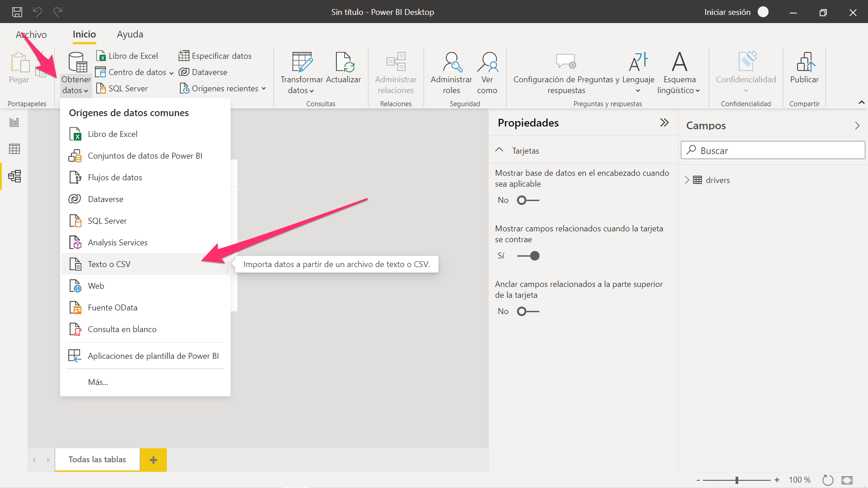The height and width of the screenshot is (488, 868).
Task: Click the zoom in plus button
Action: point(777,480)
